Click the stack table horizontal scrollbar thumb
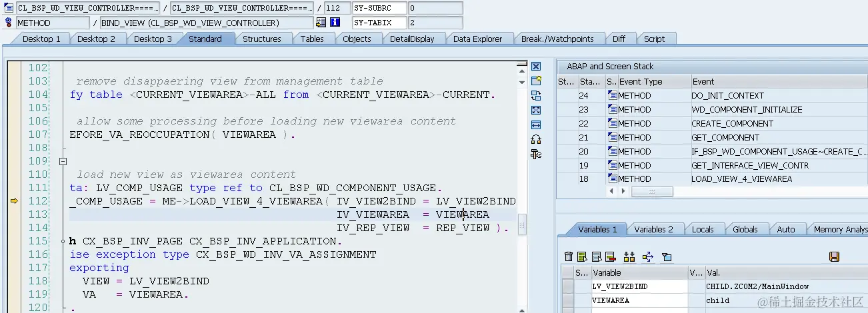The width and height of the screenshot is (868, 313). tap(652, 191)
